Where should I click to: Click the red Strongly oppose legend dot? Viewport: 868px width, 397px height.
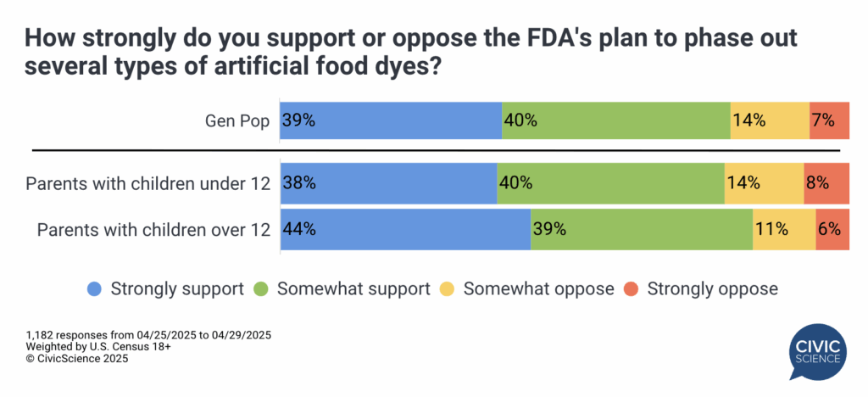(632, 289)
